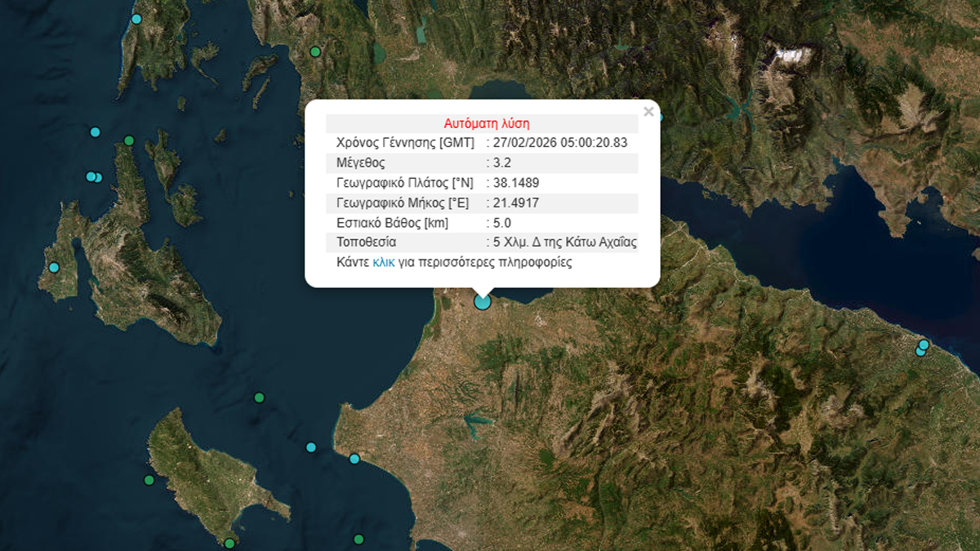Select cyan marker on western Peloponnese coast

(354, 459)
